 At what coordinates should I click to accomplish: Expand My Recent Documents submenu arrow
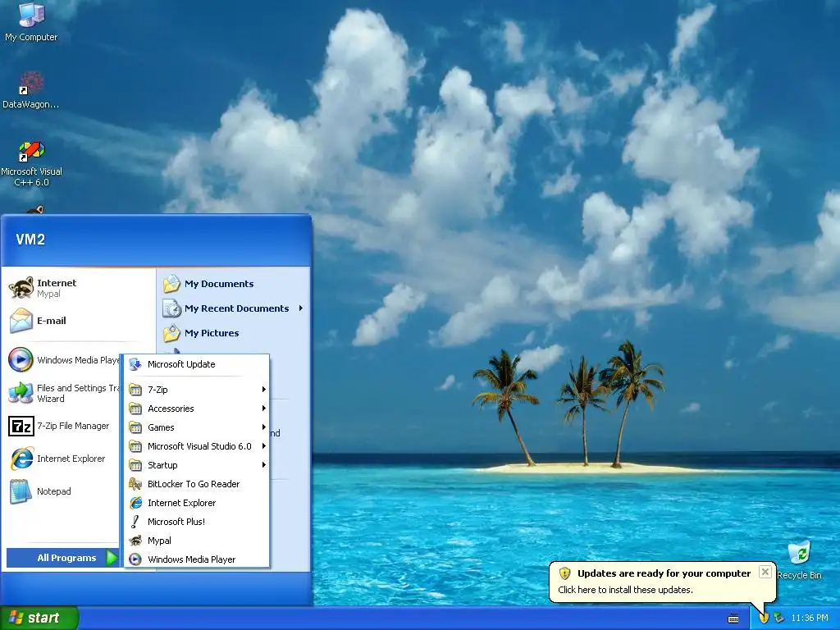point(301,308)
